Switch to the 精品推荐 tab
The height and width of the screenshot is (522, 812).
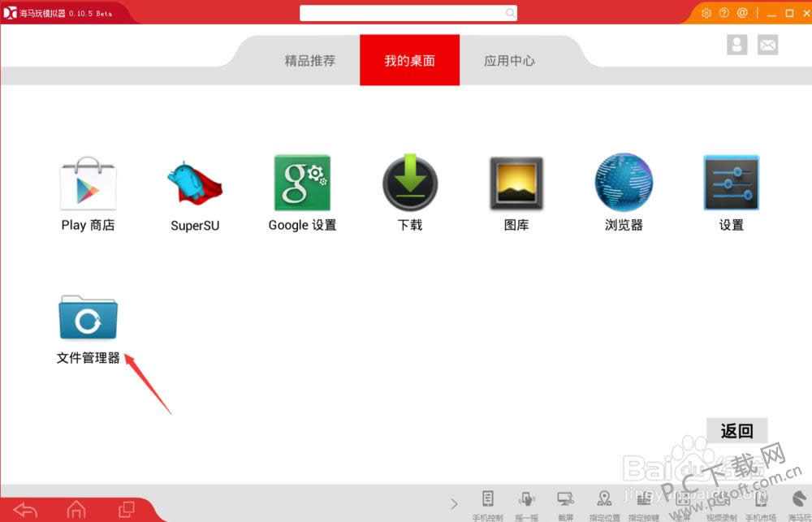[x=309, y=61]
